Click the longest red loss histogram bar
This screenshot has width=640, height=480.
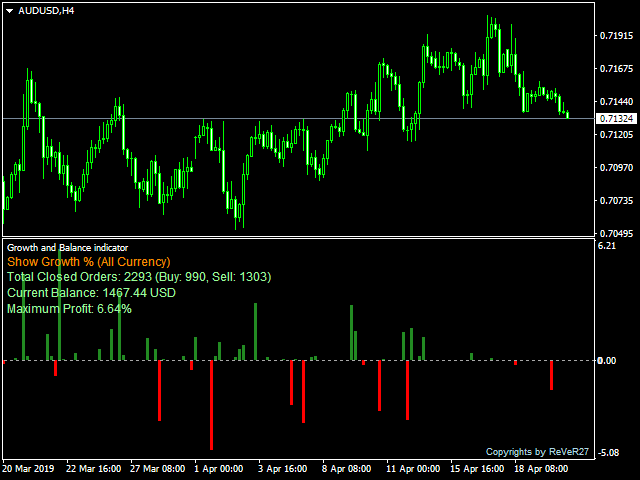point(211,405)
